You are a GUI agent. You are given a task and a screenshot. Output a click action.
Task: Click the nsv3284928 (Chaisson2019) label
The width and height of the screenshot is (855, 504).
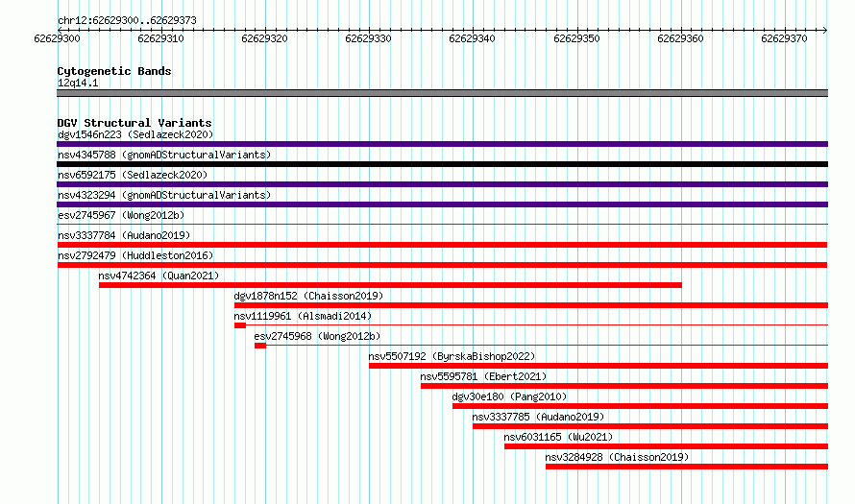pos(618,457)
